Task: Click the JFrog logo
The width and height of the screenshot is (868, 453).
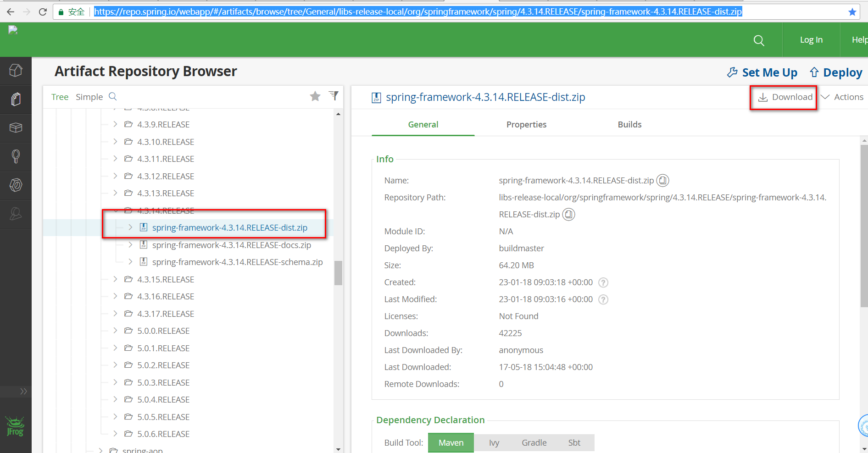Action: [15, 426]
